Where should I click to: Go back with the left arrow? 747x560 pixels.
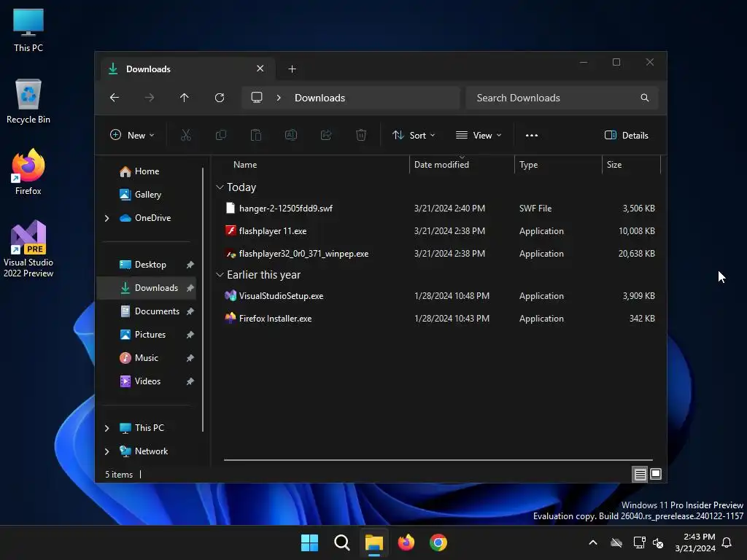coord(115,98)
